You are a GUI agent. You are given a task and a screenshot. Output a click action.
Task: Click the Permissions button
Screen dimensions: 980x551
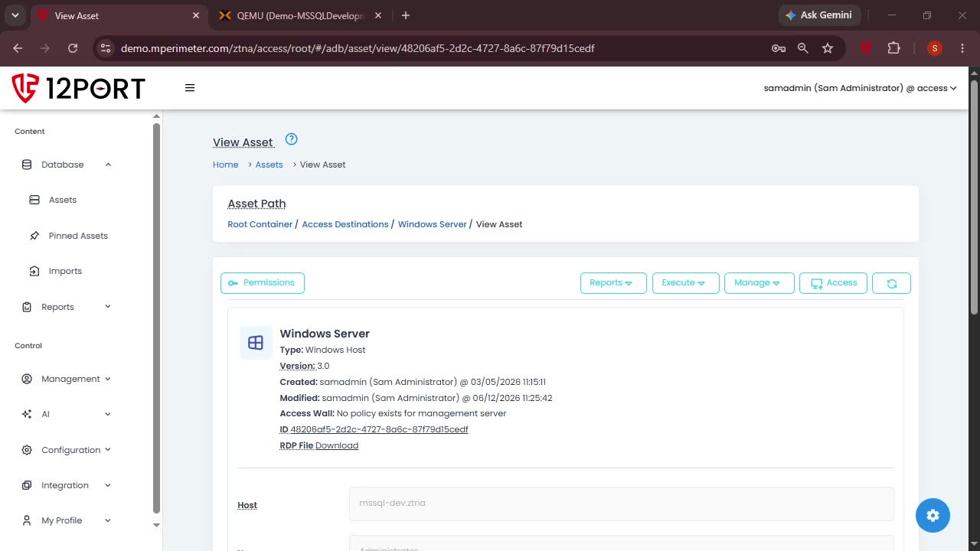pos(263,283)
